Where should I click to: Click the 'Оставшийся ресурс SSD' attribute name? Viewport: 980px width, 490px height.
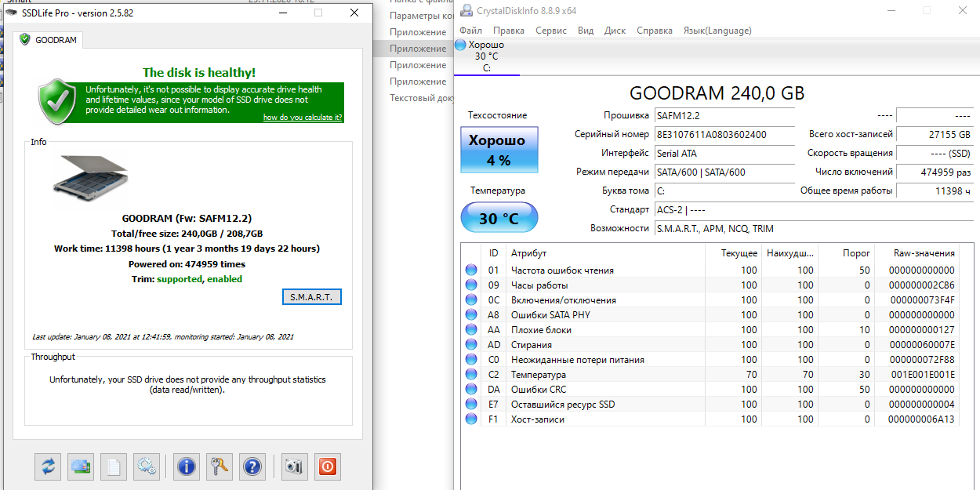point(563,405)
